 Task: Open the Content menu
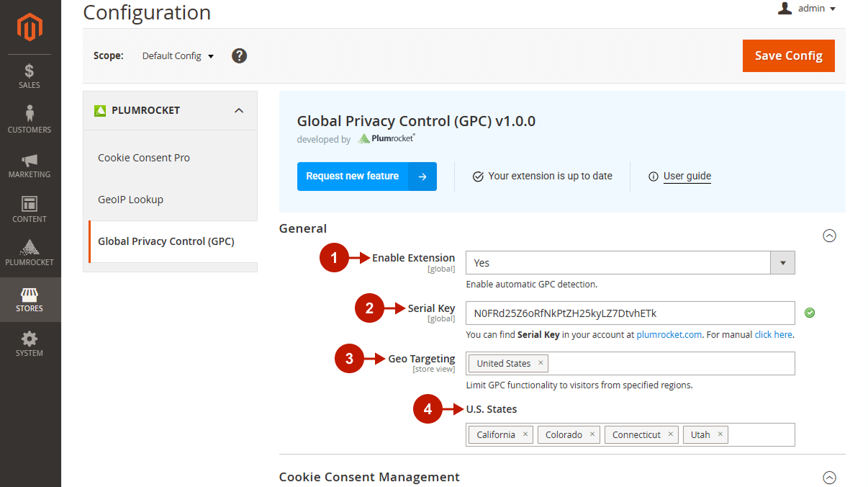click(x=30, y=210)
